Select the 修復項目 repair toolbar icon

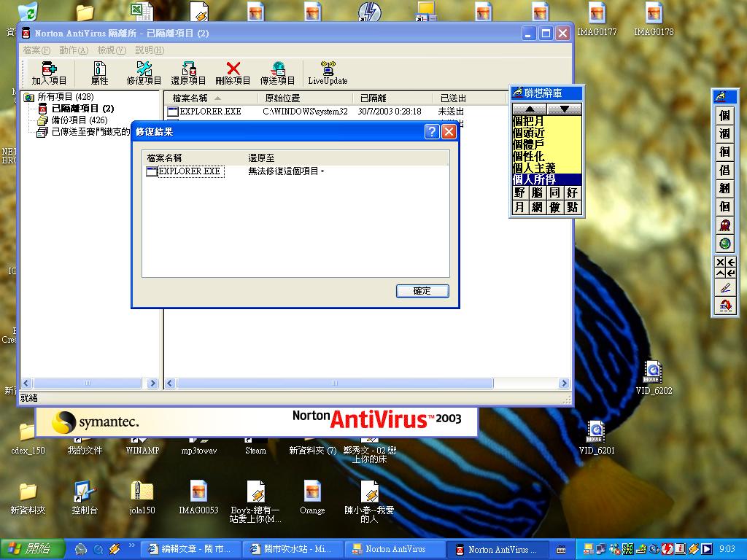click(x=144, y=74)
